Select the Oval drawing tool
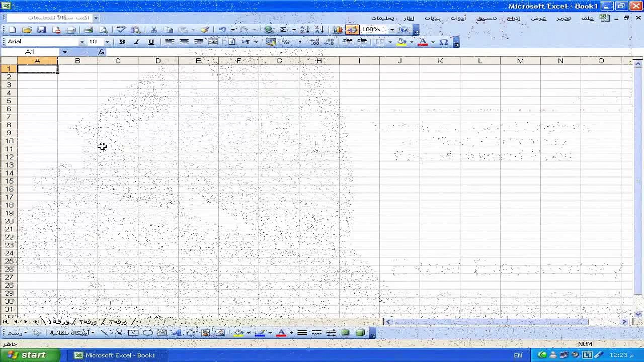Image resolution: width=644 pixels, height=362 pixels. [147, 333]
